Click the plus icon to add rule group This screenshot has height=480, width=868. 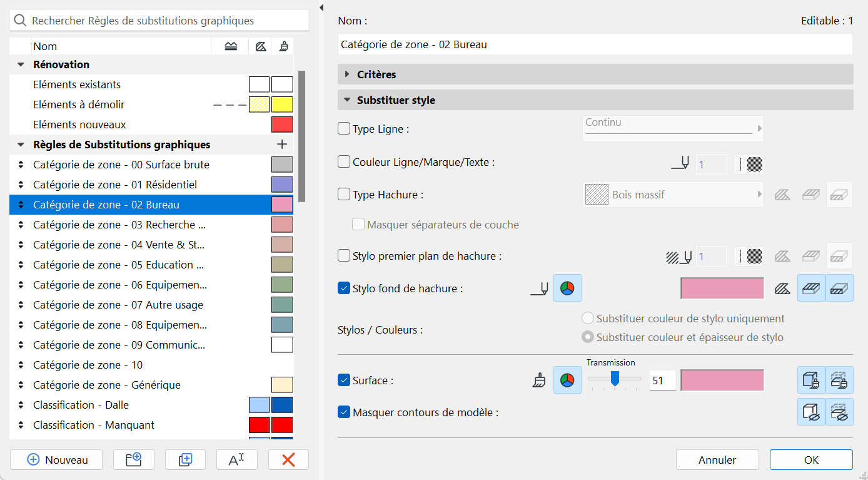pos(282,145)
